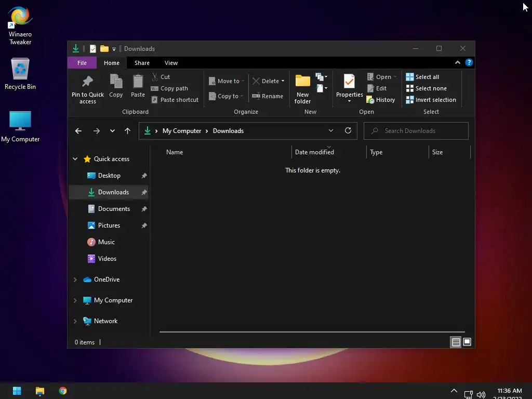Click Properties in Quick Access Toolbar

pyautogui.click(x=92, y=49)
